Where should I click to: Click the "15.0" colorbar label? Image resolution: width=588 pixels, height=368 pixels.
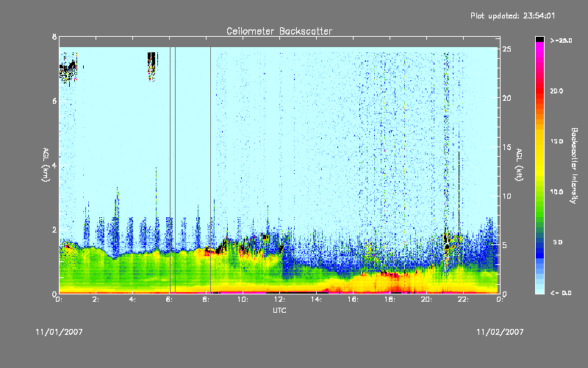556,141
